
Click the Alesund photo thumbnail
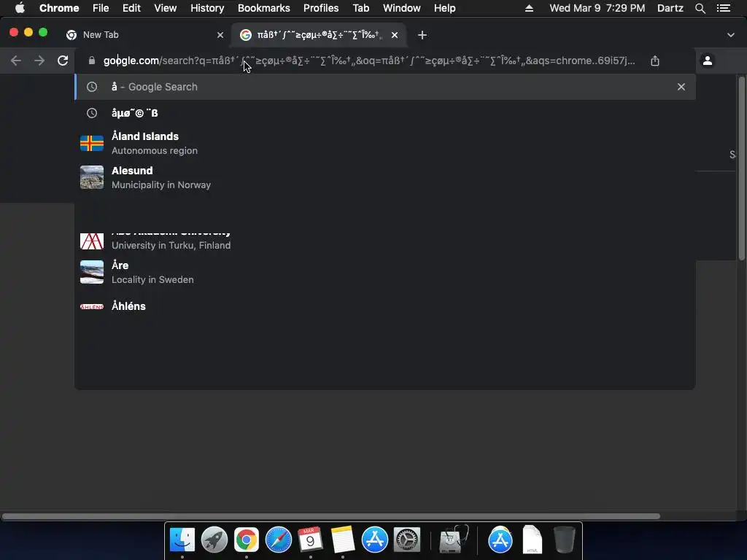click(92, 177)
